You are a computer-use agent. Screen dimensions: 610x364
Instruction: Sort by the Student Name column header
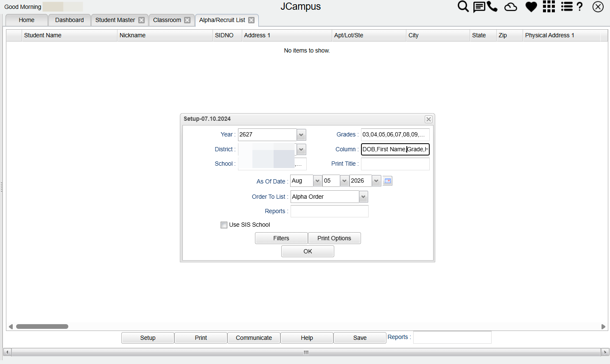[69, 35]
